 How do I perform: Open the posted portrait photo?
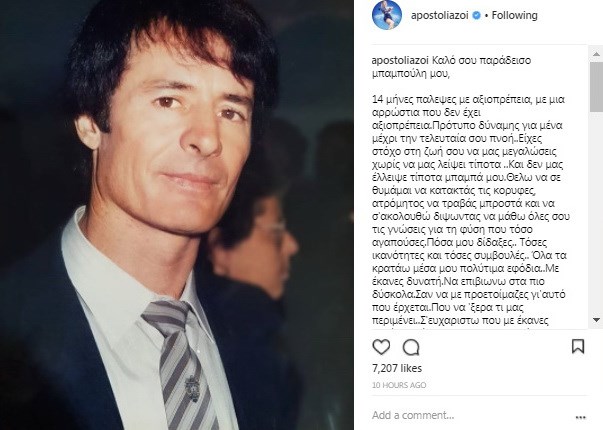(x=177, y=215)
